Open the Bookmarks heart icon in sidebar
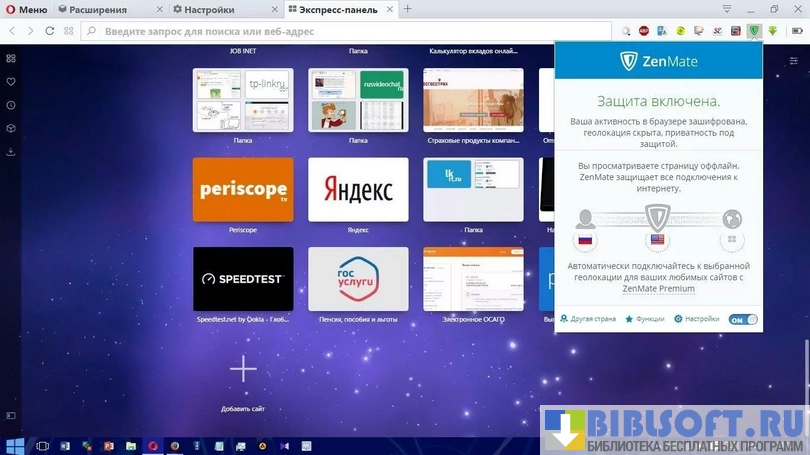 point(10,81)
